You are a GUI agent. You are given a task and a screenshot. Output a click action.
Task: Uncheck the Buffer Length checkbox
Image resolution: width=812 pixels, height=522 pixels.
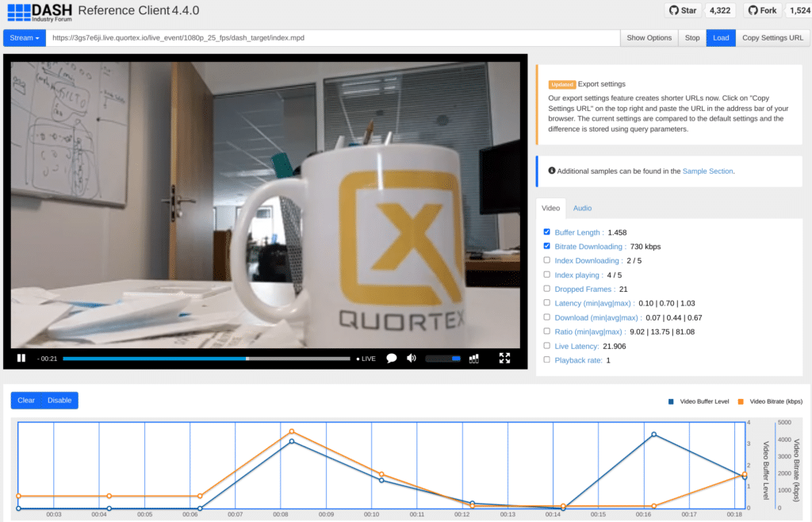pyautogui.click(x=547, y=232)
